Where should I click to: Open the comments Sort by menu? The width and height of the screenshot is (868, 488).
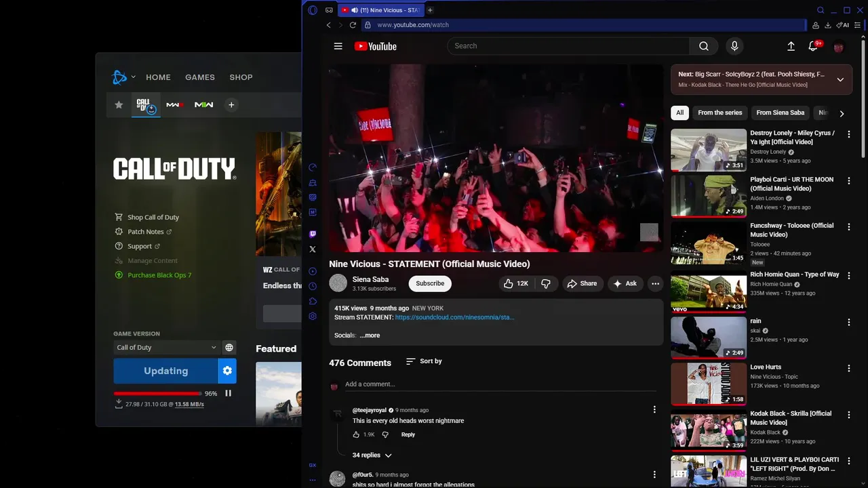(x=424, y=361)
